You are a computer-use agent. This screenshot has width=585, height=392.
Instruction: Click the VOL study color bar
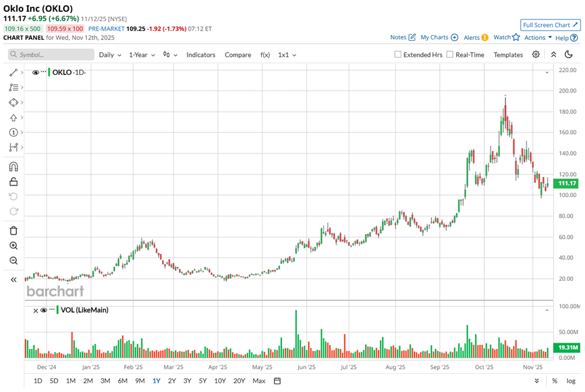coord(57,310)
